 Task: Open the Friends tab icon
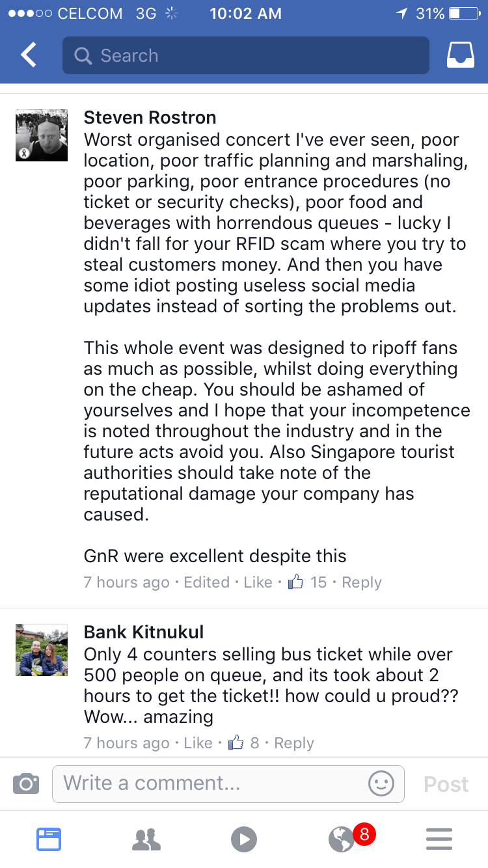click(146, 839)
